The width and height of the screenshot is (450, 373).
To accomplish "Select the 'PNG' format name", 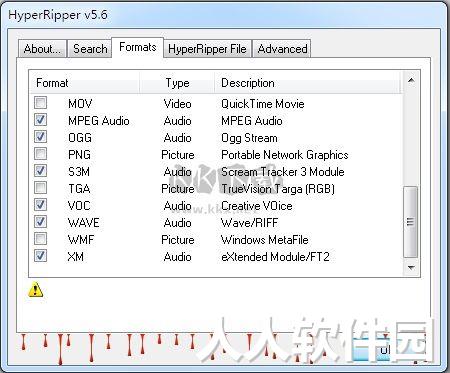I will 79,155.
